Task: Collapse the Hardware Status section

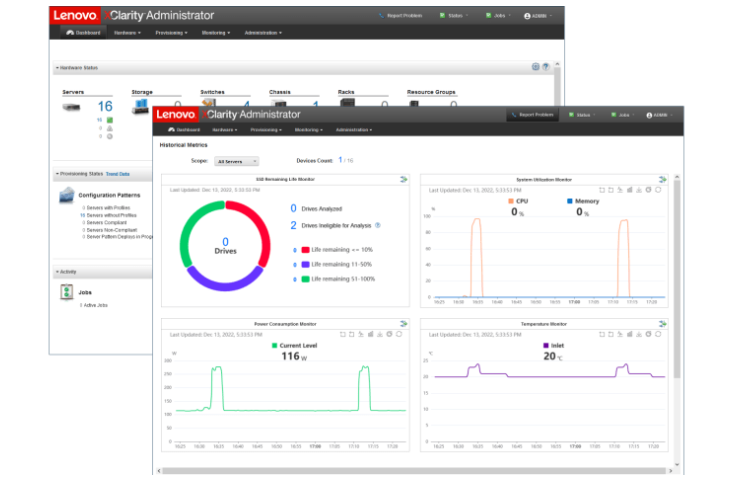Action: tap(57, 68)
